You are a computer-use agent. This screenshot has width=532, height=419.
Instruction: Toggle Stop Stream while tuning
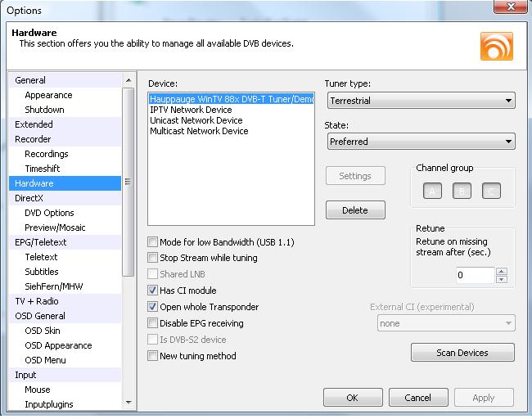click(153, 258)
